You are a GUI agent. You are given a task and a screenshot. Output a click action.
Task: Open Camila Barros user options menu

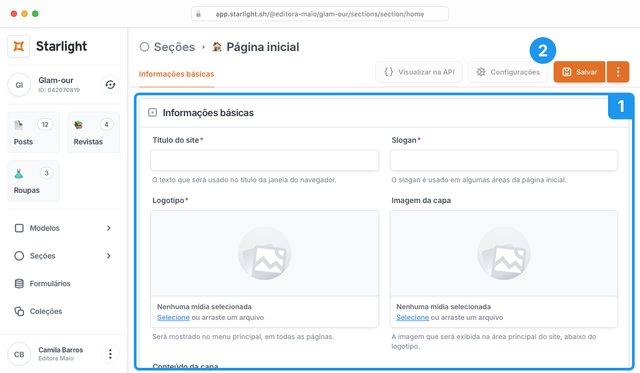click(x=110, y=354)
